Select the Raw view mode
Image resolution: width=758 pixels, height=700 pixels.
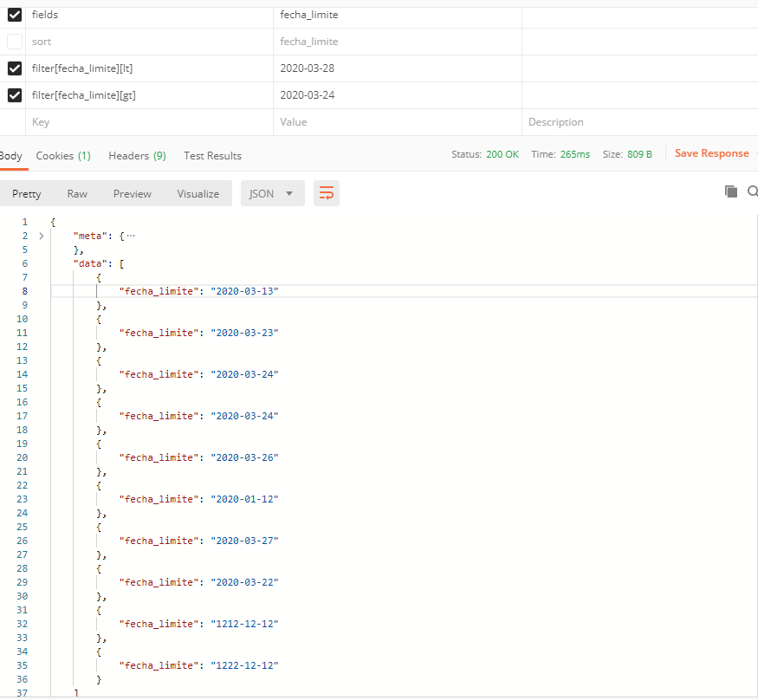click(77, 193)
